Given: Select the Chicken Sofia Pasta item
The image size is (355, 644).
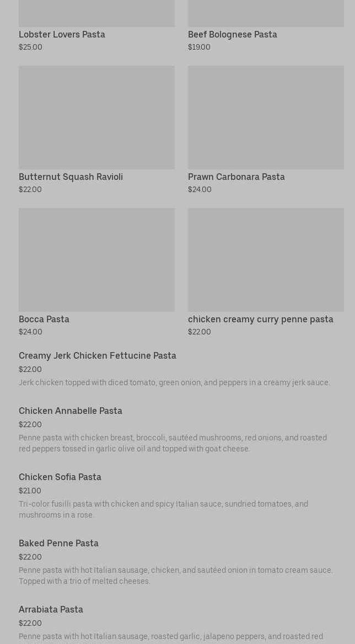Looking at the screenshot, I should pyautogui.click(x=60, y=477).
